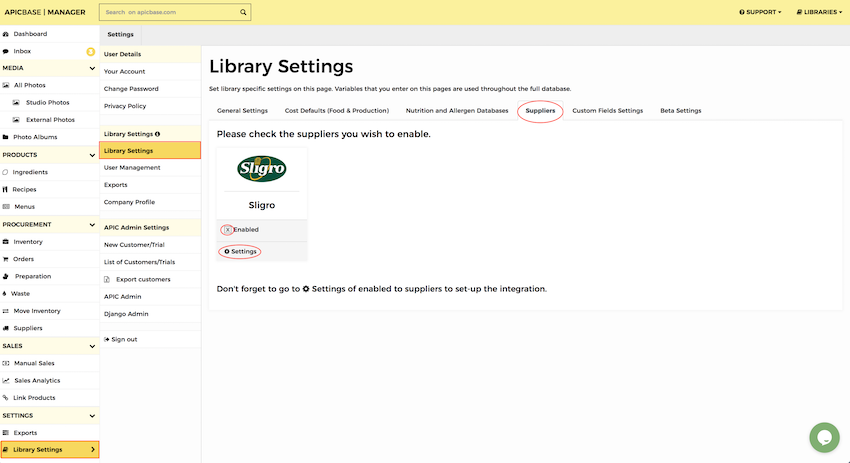
Task: Open Sligro supplier Settings link
Action: click(x=240, y=252)
